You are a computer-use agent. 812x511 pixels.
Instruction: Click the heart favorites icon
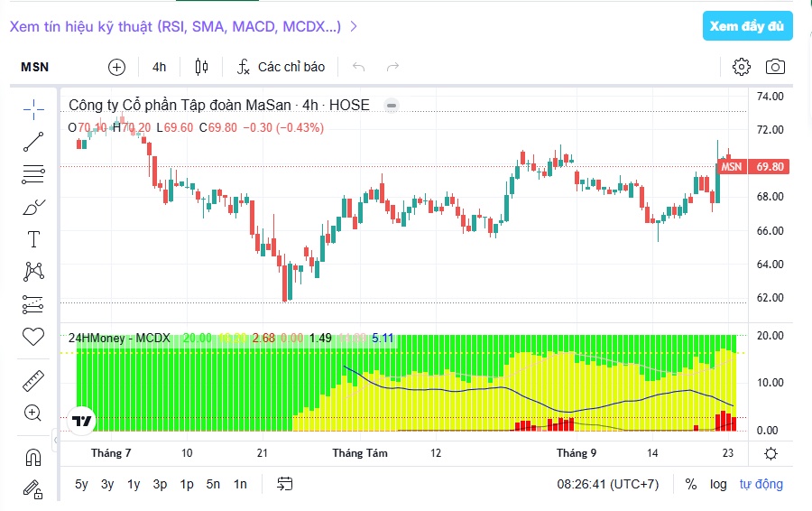click(x=33, y=337)
